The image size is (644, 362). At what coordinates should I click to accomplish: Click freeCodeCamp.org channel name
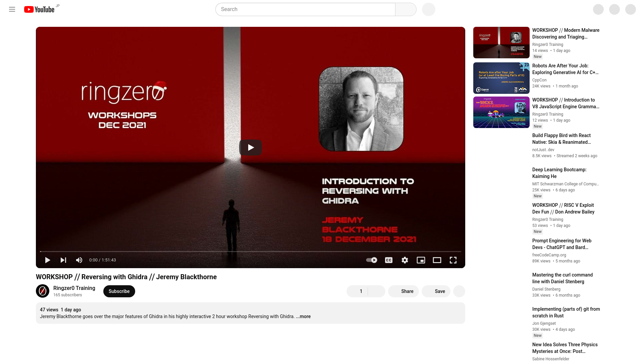pos(549,255)
